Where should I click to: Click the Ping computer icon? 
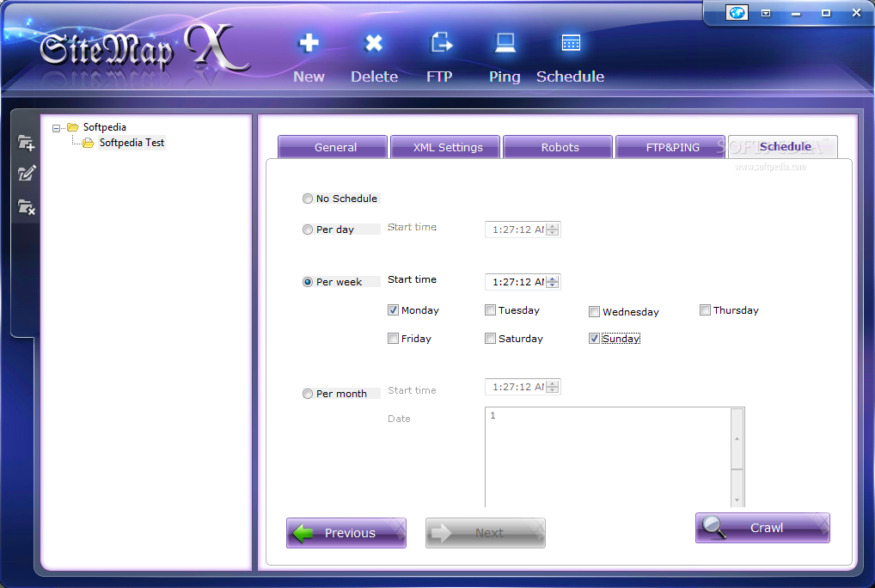[505, 43]
